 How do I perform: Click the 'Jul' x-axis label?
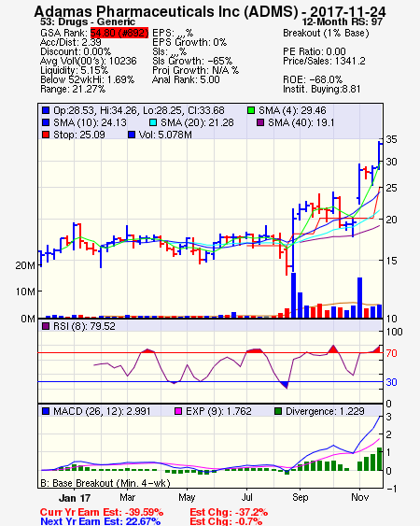246,497
